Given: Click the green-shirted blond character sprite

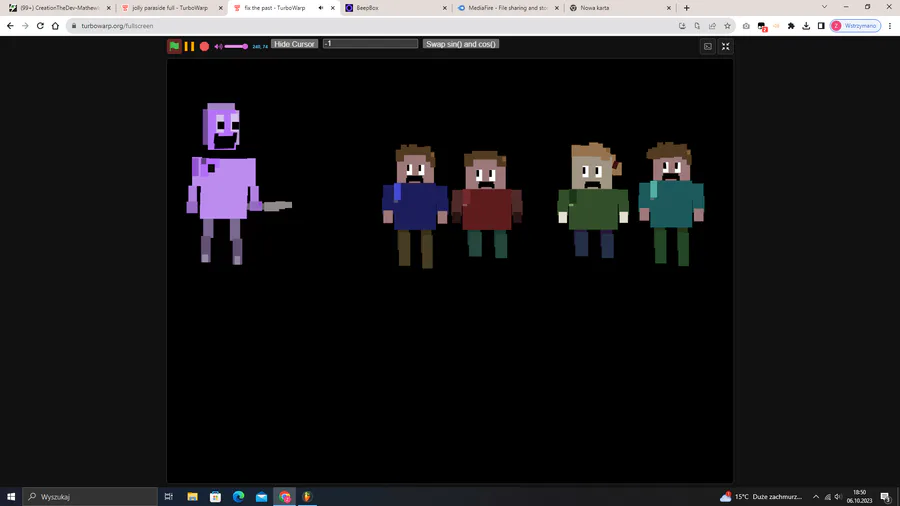Looking at the screenshot, I should [593, 201].
